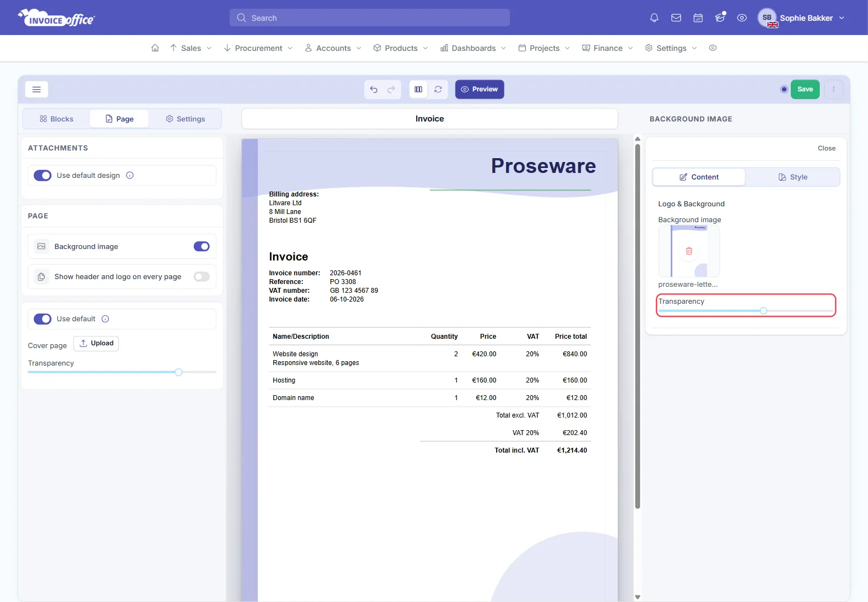Screen dimensions: 868x602
Task: Toggle the column layout view icon
Action: (418, 89)
